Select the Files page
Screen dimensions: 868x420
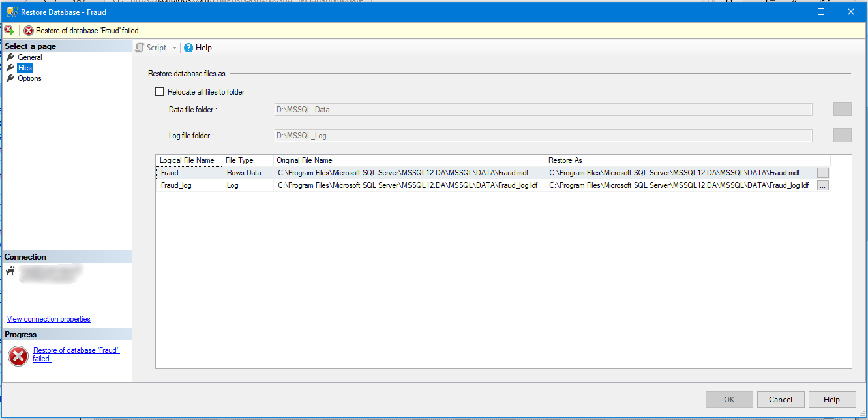(x=25, y=68)
